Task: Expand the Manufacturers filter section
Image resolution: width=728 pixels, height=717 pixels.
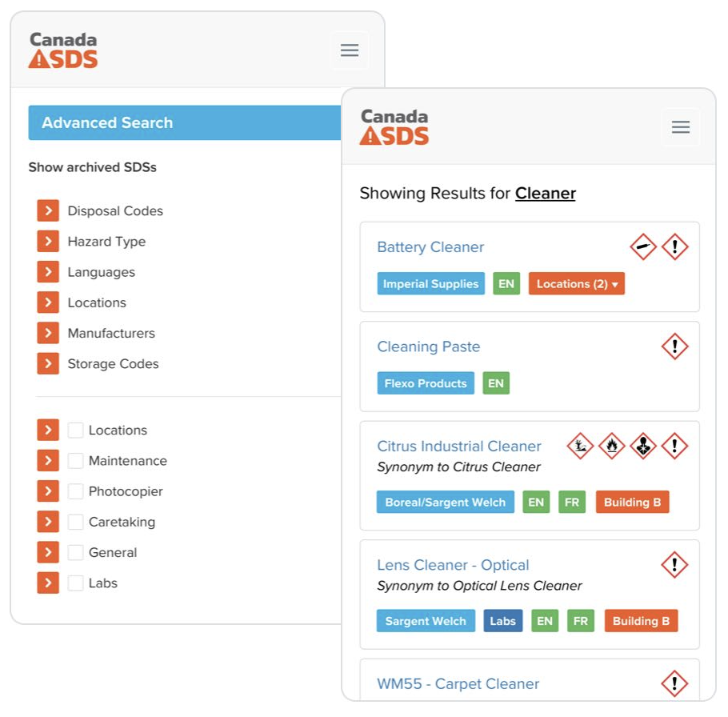Action: pos(48,333)
